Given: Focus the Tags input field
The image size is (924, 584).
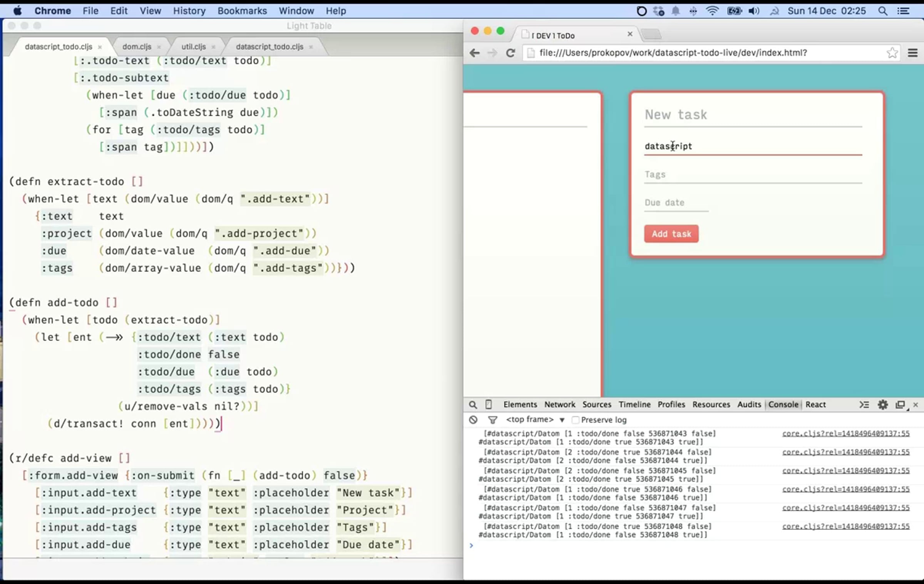Looking at the screenshot, I should tap(753, 175).
